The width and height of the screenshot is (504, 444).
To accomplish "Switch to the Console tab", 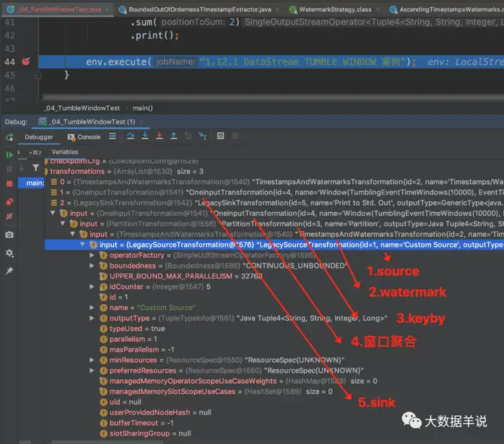I will tap(84, 137).
